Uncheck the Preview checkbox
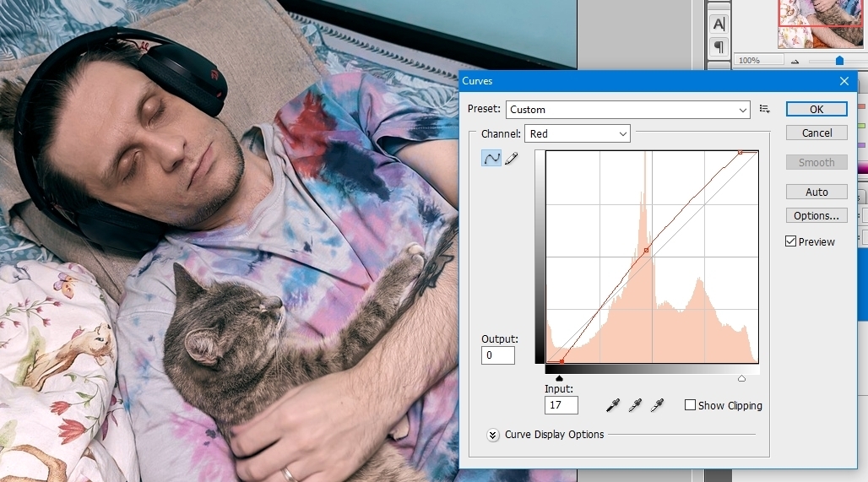 (x=790, y=241)
